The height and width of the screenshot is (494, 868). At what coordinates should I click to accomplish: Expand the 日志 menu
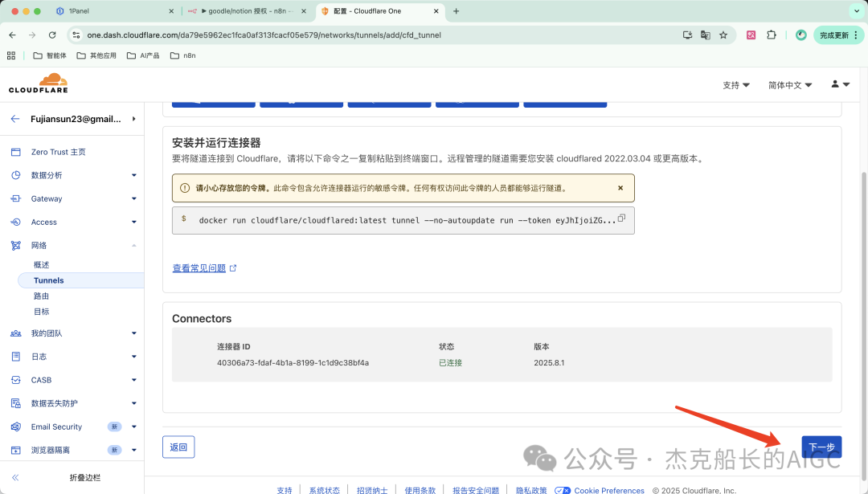pos(134,357)
